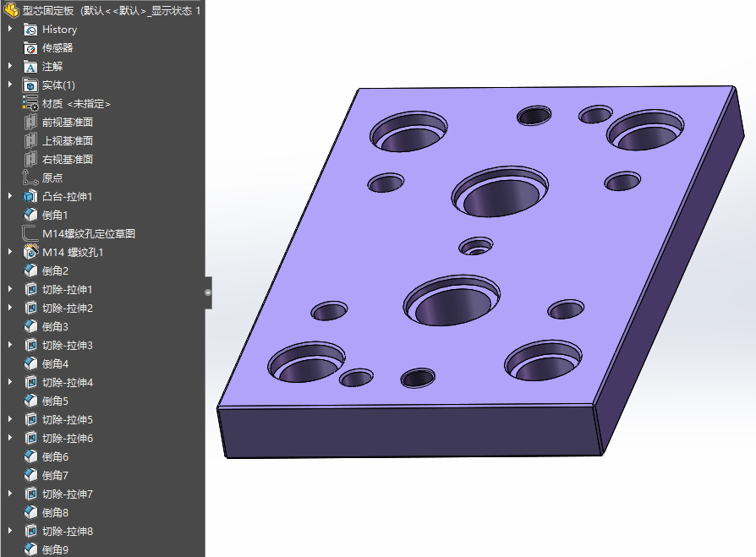The height and width of the screenshot is (557, 756).
Task: Click the M14 螺纹孔1 hole wizard icon
Action: (30, 252)
